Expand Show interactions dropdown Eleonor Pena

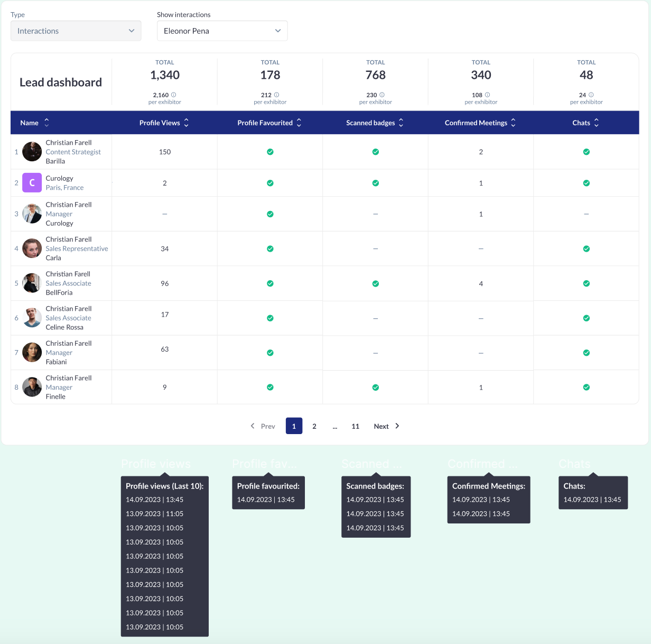click(x=222, y=31)
